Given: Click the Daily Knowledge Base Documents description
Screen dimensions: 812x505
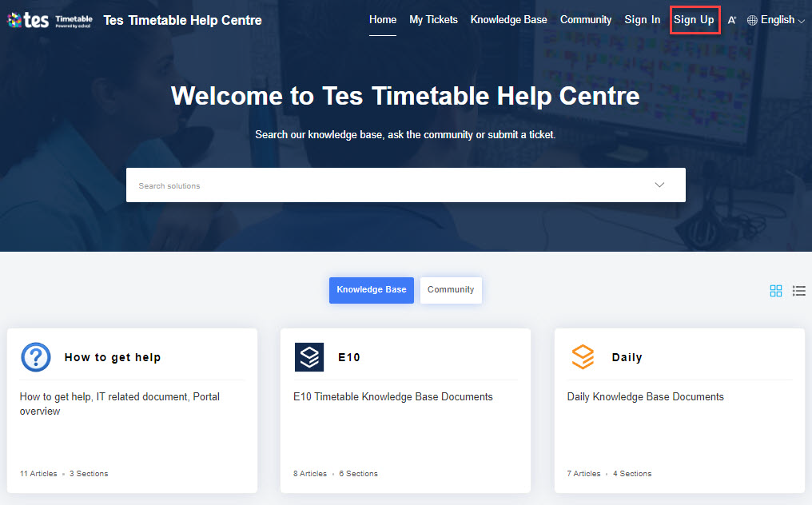Looking at the screenshot, I should tap(645, 397).
